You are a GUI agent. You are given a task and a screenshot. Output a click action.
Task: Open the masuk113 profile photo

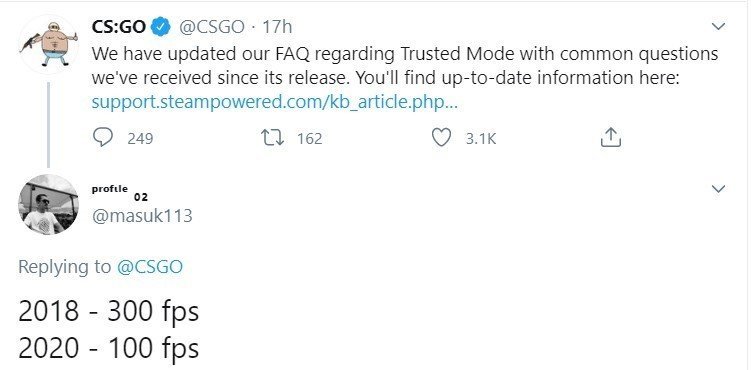tap(48, 204)
